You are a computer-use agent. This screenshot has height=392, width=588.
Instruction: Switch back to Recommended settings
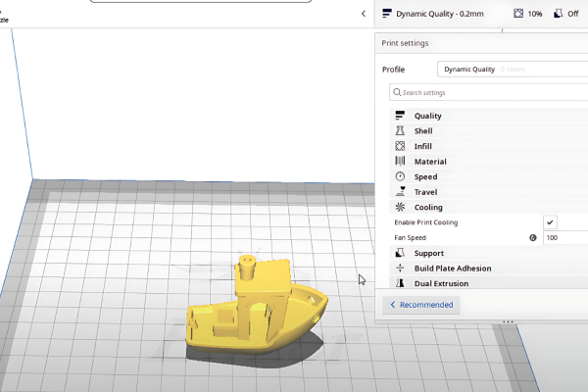(421, 305)
